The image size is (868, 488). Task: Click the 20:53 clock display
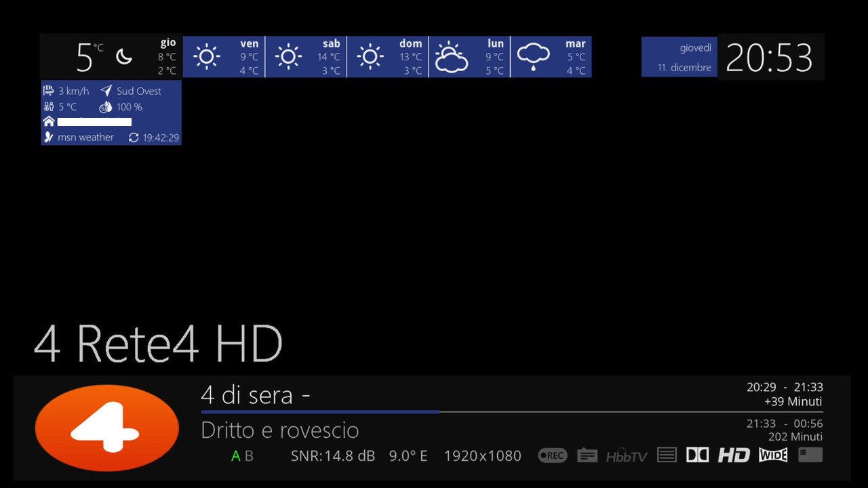(x=770, y=58)
